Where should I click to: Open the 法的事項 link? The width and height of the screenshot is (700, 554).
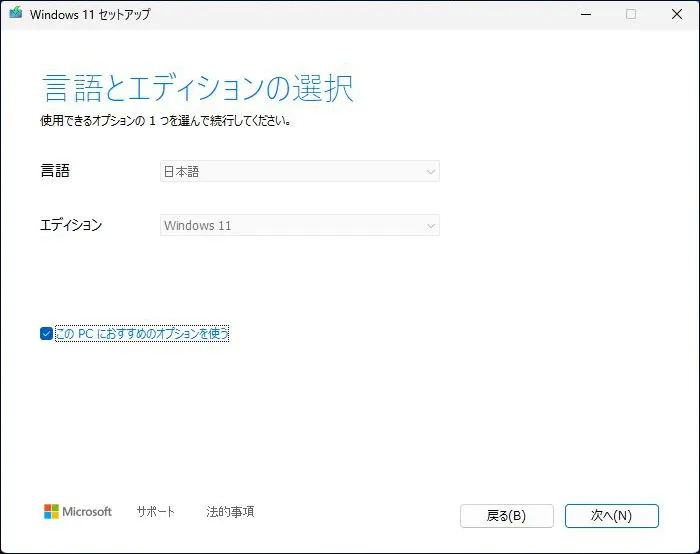230,512
